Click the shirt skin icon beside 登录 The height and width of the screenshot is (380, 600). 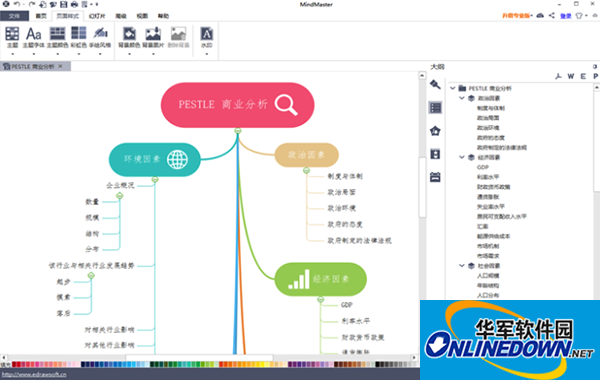[x=579, y=16]
